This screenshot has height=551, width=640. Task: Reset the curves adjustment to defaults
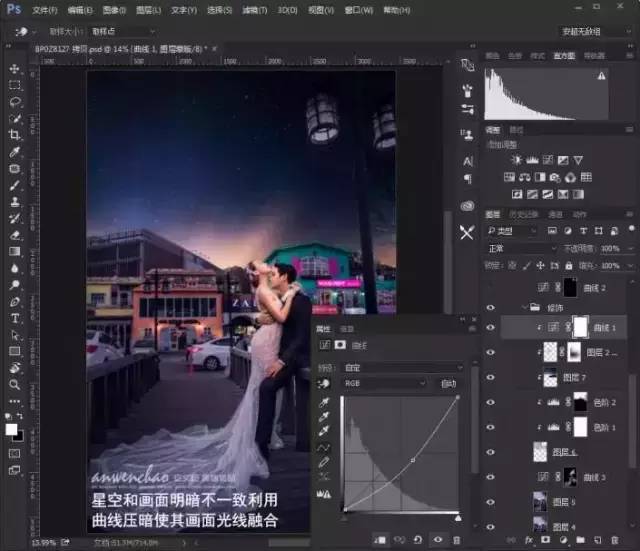pyautogui.click(x=418, y=540)
